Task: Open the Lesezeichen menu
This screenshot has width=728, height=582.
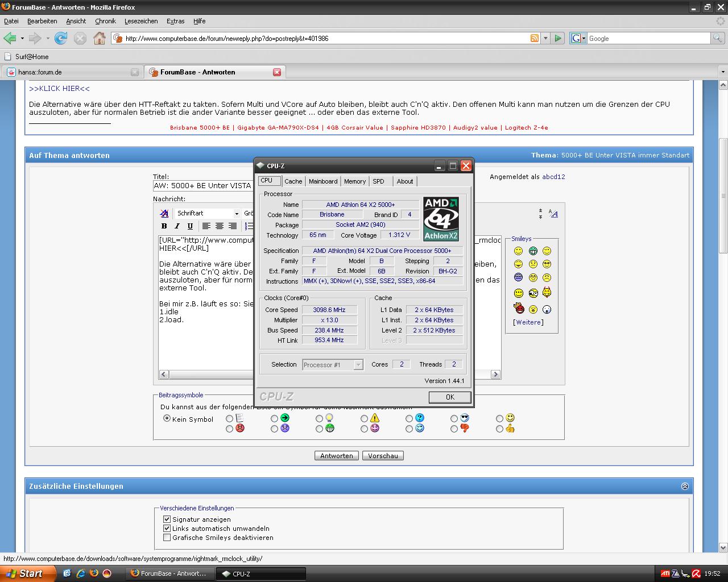Action: pos(141,21)
